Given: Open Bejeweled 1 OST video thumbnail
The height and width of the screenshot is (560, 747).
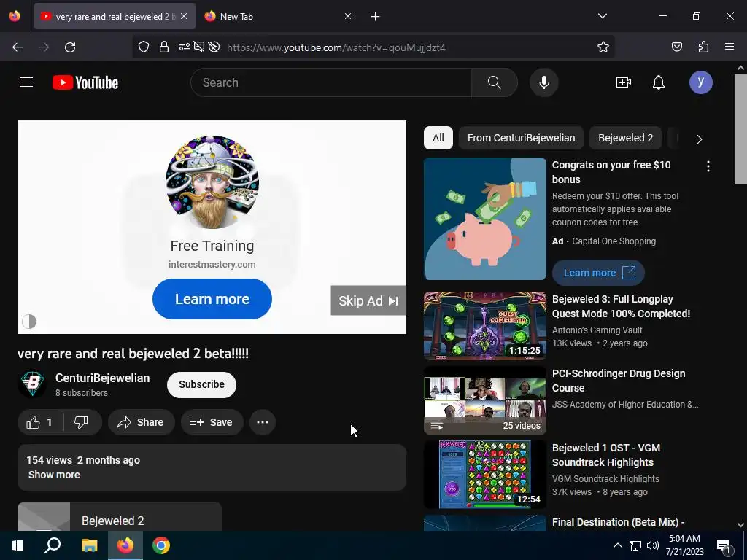Looking at the screenshot, I should pos(485,474).
